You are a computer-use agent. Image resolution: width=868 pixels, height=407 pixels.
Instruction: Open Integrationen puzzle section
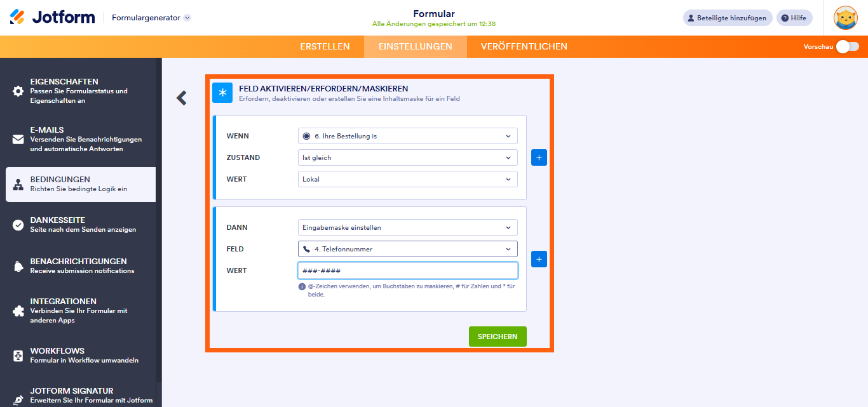coord(18,310)
